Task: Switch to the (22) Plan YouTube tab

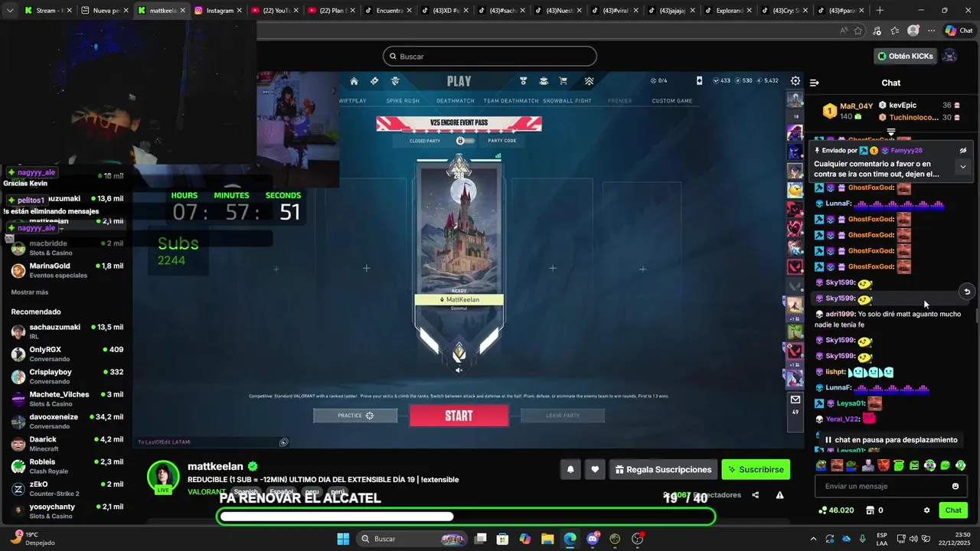Action: click(330, 11)
